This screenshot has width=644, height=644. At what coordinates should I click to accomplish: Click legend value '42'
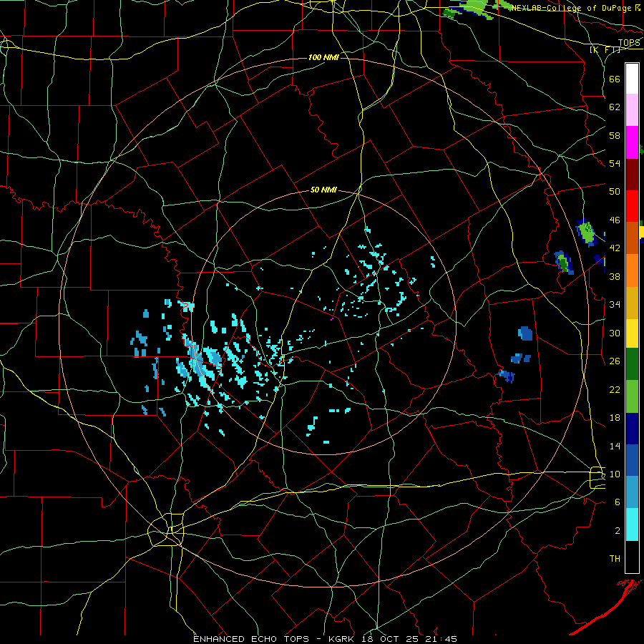click(x=615, y=248)
